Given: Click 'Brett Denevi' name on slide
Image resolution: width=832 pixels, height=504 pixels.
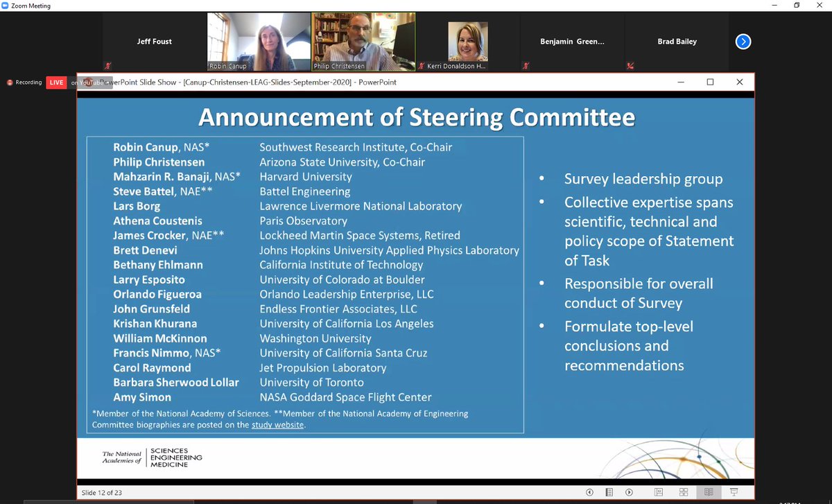Looking at the screenshot, I should point(145,250).
